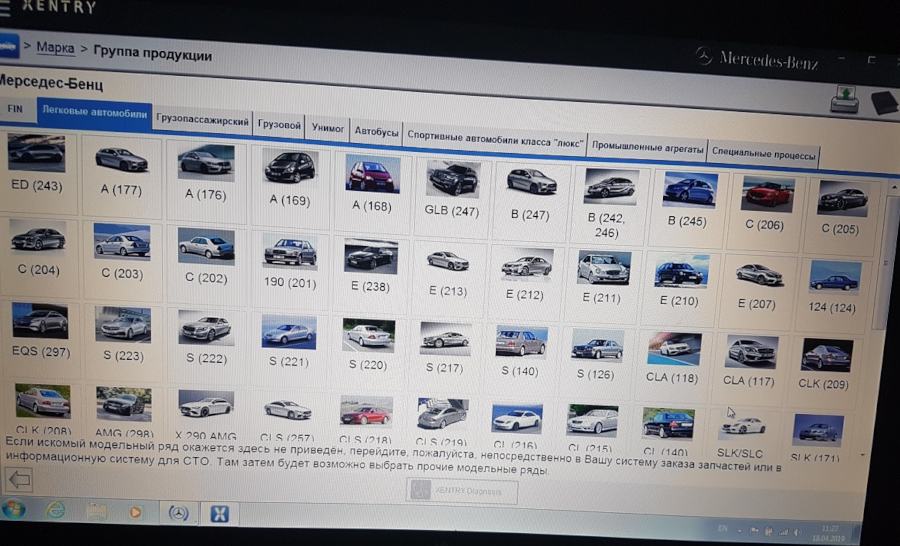Choose the CLA (117) vehicle

coord(750,362)
